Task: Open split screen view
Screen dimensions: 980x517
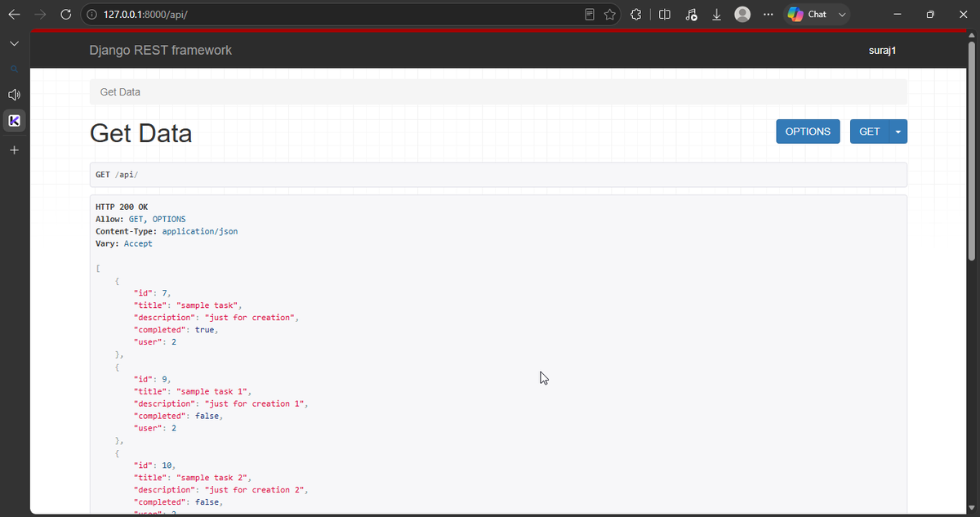Action: pos(665,15)
